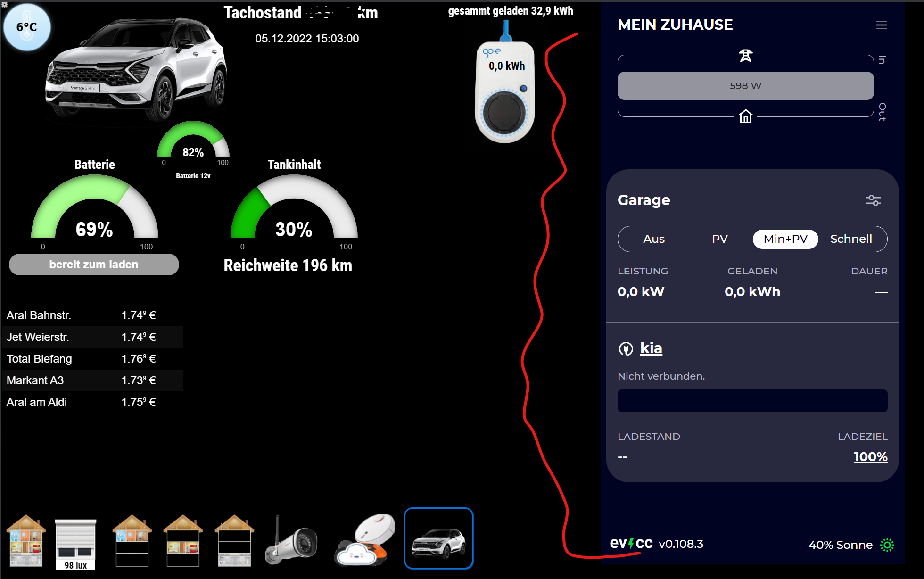Click the 598 W power bar
This screenshot has height=579, width=924.
point(745,86)
